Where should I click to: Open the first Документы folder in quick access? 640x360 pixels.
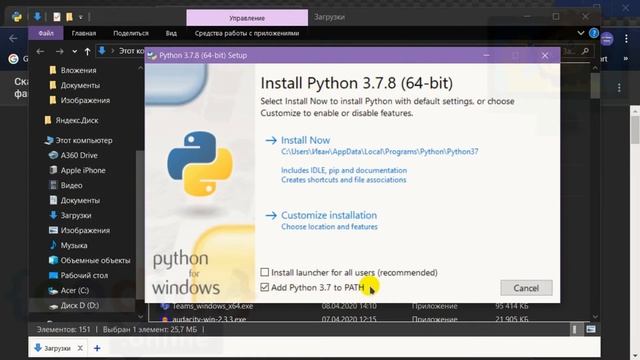(80, 85)
